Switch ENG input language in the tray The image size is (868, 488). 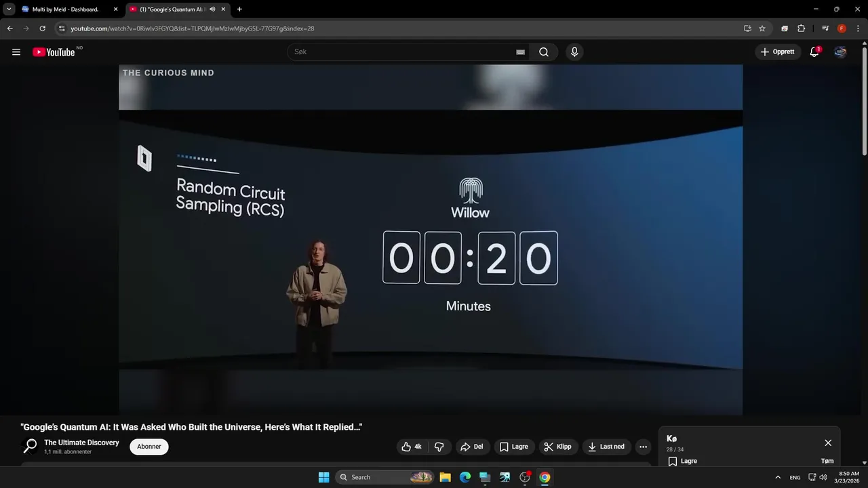click(x=795, y=477)
